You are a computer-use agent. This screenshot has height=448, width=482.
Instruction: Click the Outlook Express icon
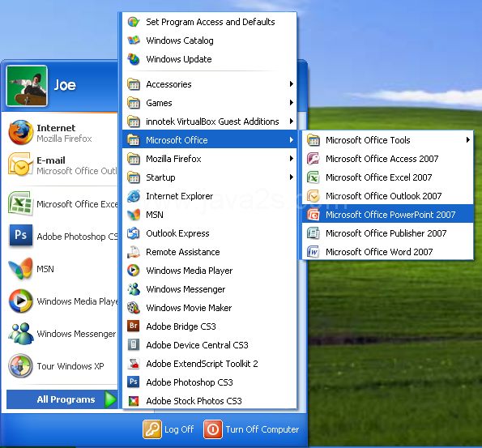134,233
